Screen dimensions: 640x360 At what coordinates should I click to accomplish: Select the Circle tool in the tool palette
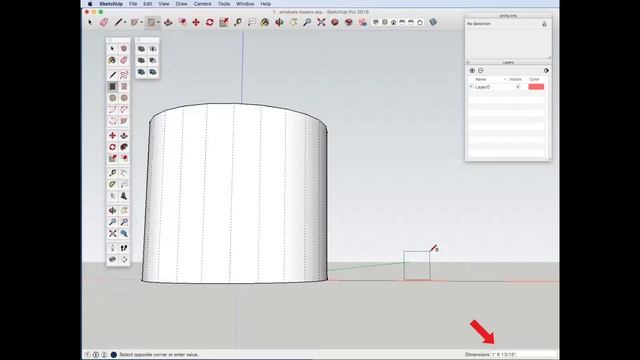pyautogui.click(x=113, y=98)
